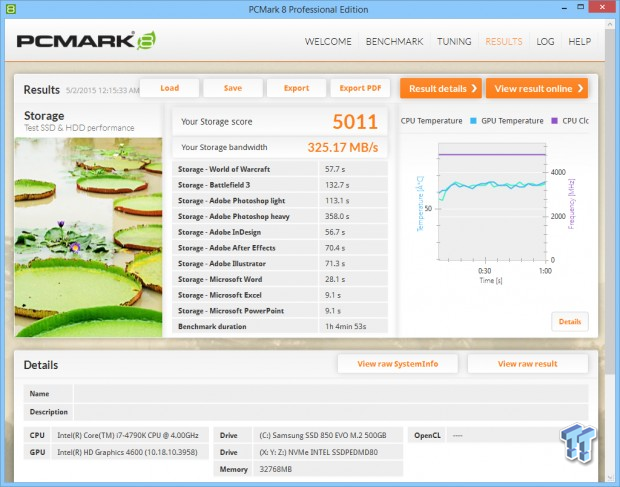Click the purple CPU Clock legend square

pyautogui.click(x=554, y=121)
